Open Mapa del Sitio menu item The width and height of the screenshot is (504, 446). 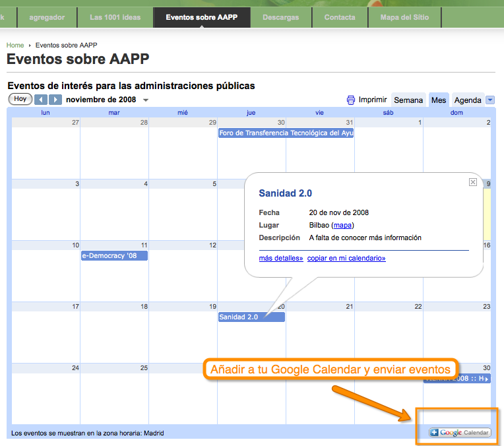(404, 17)
